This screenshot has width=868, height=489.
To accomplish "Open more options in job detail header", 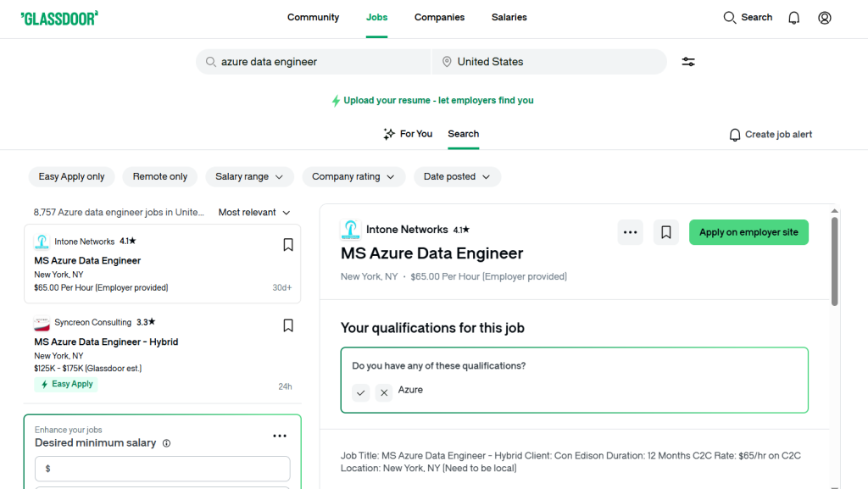I will click(x=630, y=232).
